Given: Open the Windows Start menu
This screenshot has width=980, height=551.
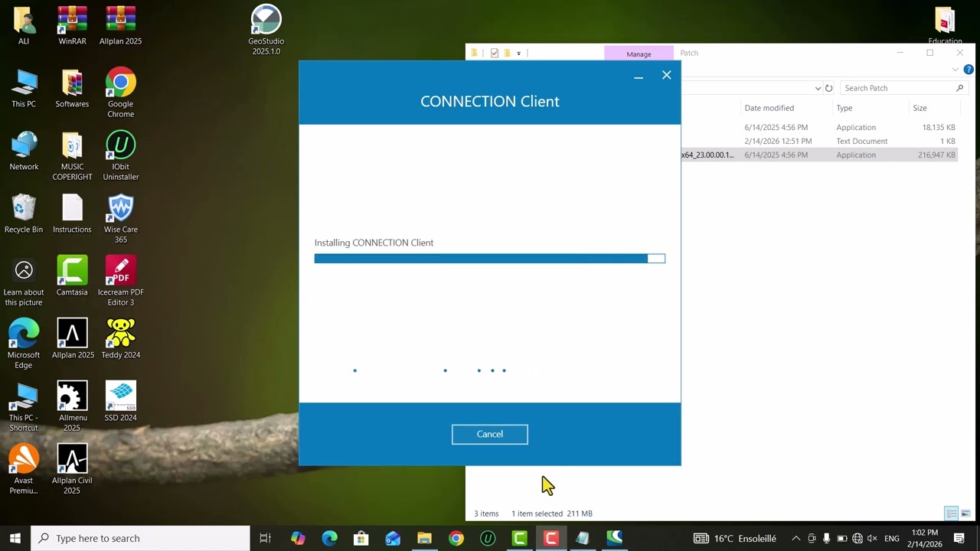Looking at the screenshot, I should (15, 538).
